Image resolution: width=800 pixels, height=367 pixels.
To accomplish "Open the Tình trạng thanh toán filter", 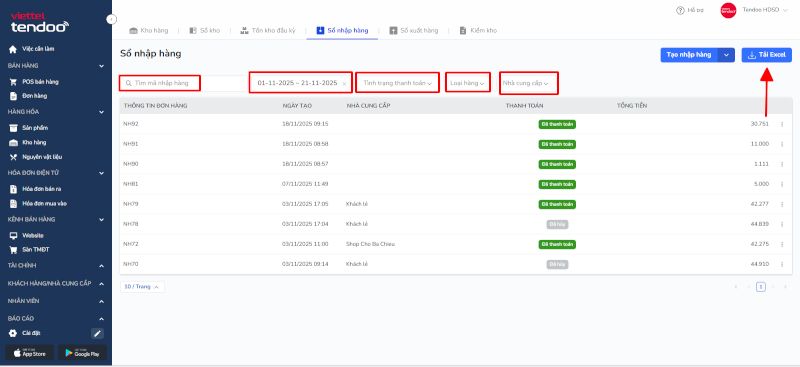I will click(397, 83).
